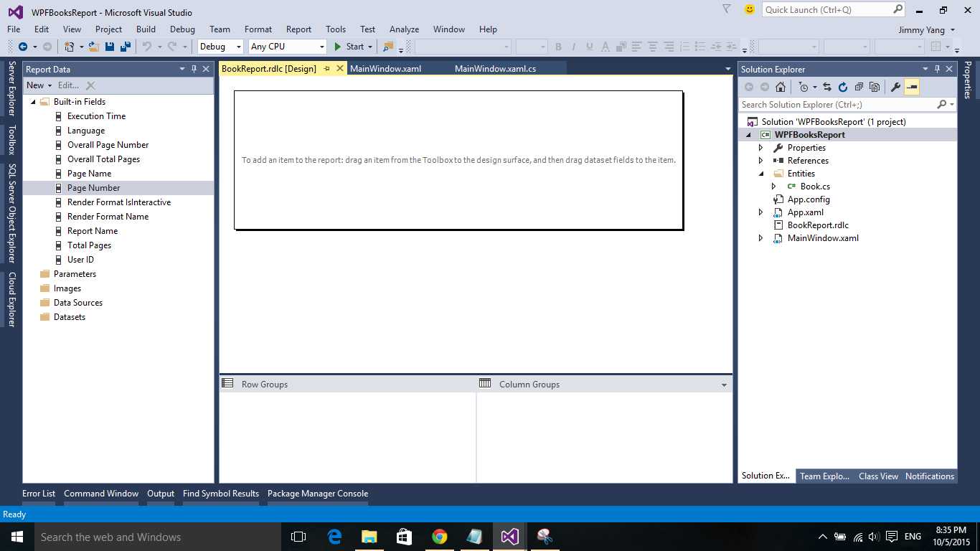Viewport: 980px width, 551px height.
Task: Select the Total Pages built-in field
Action: coord(89,245)
